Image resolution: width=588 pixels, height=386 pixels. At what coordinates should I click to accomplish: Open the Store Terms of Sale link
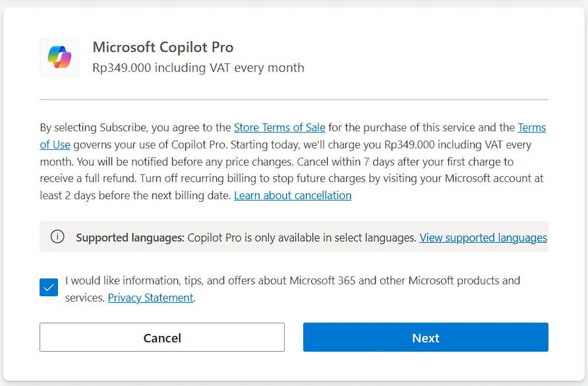click(279, 127)
